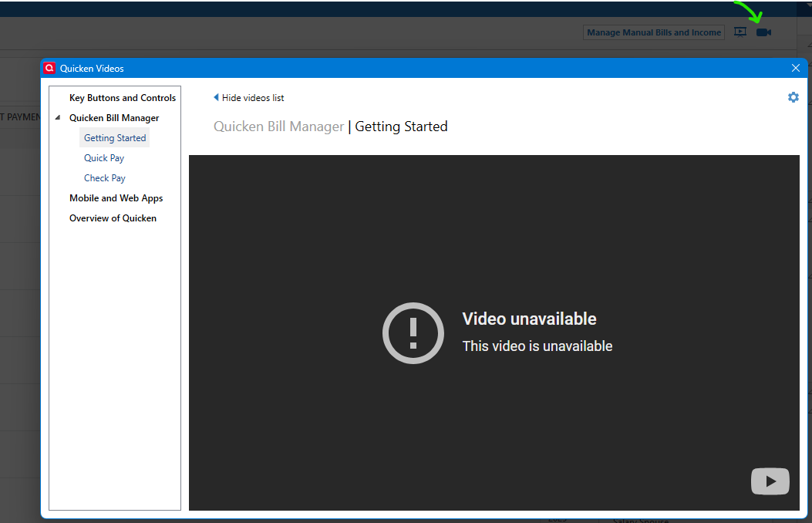Select Mobile and Web Apps category

(116, 198)
